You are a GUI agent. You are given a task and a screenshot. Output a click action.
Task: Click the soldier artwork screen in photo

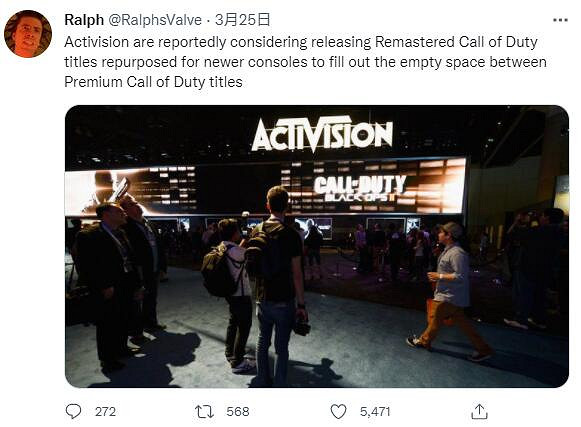point(130,191)
